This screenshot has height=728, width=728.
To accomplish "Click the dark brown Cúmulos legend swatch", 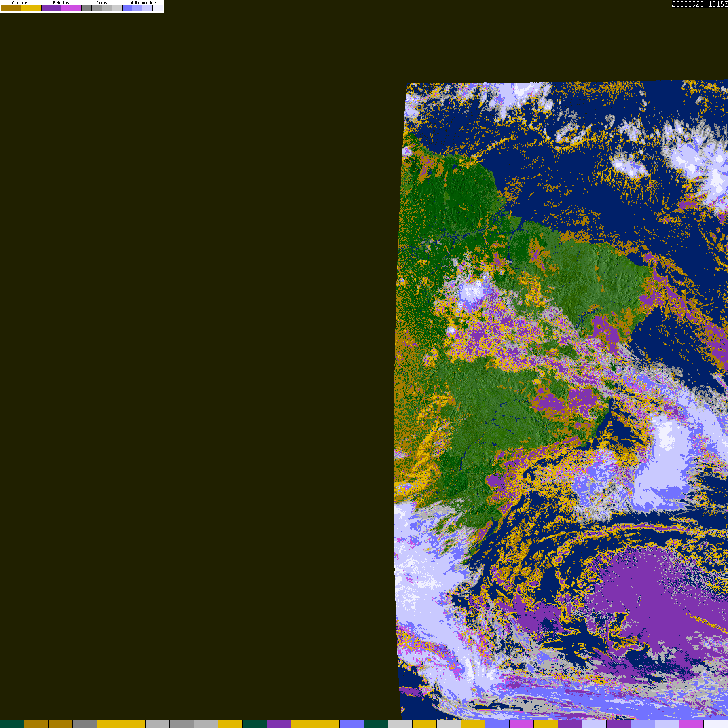I will point(11,8).
